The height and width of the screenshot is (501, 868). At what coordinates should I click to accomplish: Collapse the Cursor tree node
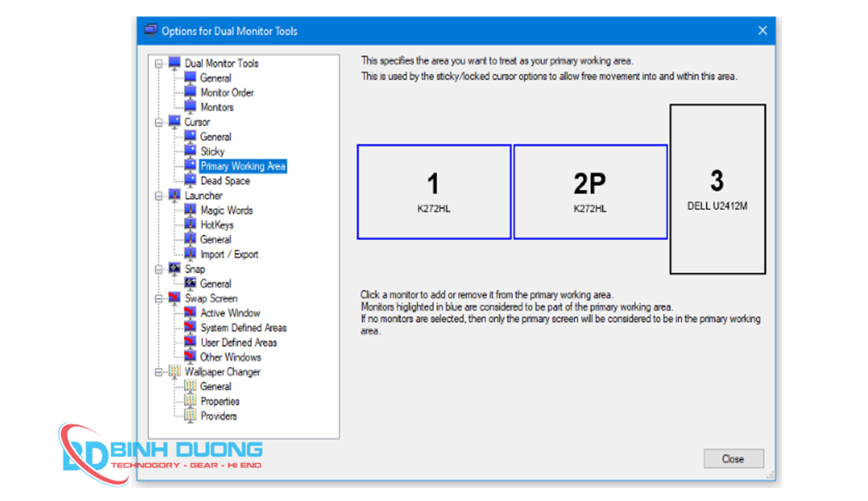tap(159, 122)
